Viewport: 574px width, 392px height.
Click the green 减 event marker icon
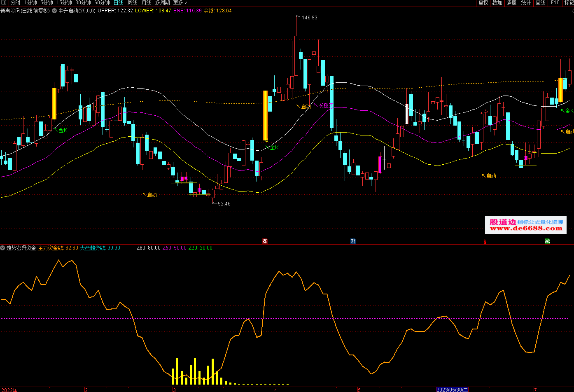pos(547,241)
